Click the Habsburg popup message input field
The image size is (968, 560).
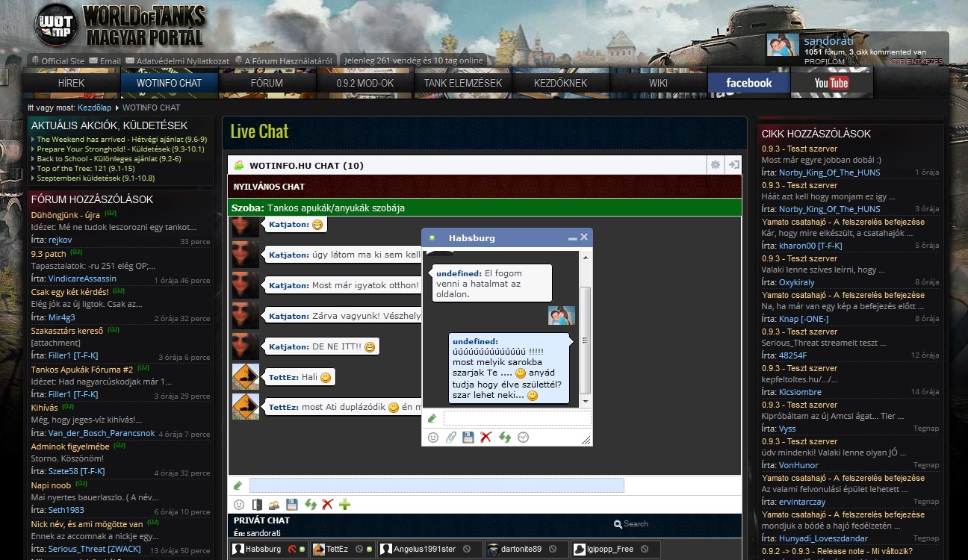517,418
